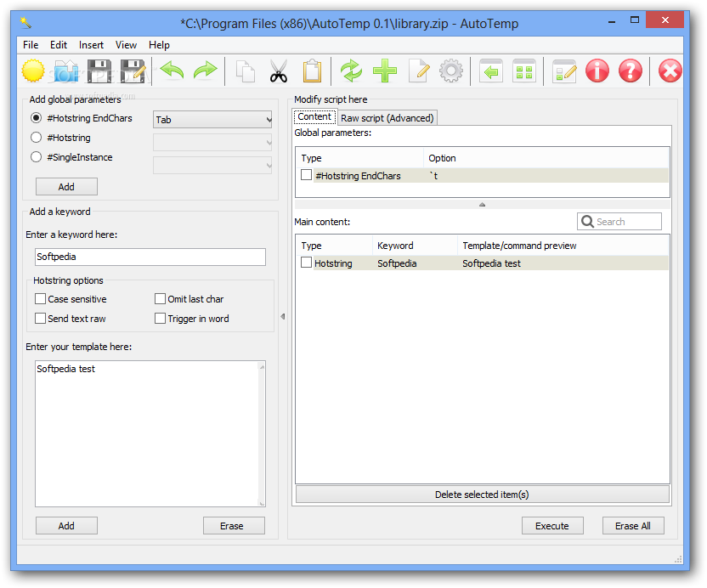Open the disabled #Hotstring option dropdown
Screen dimensions: 707x588
pyautogui.click(x=212, y=143)
